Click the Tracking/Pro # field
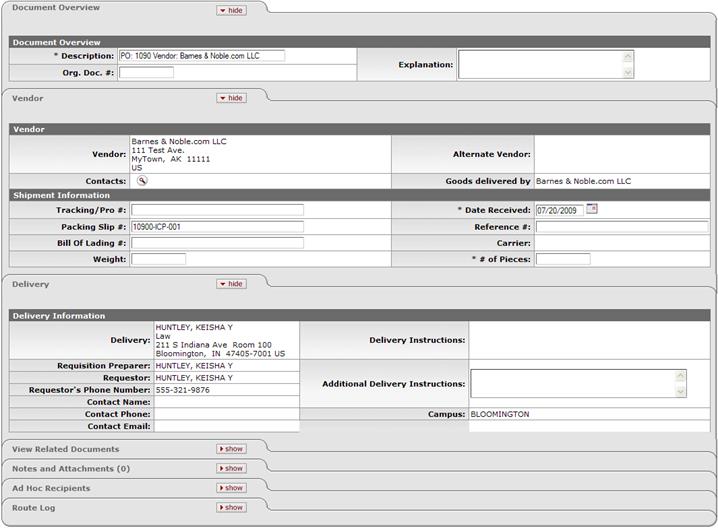718x528 pixels. [x=217, y=210]
